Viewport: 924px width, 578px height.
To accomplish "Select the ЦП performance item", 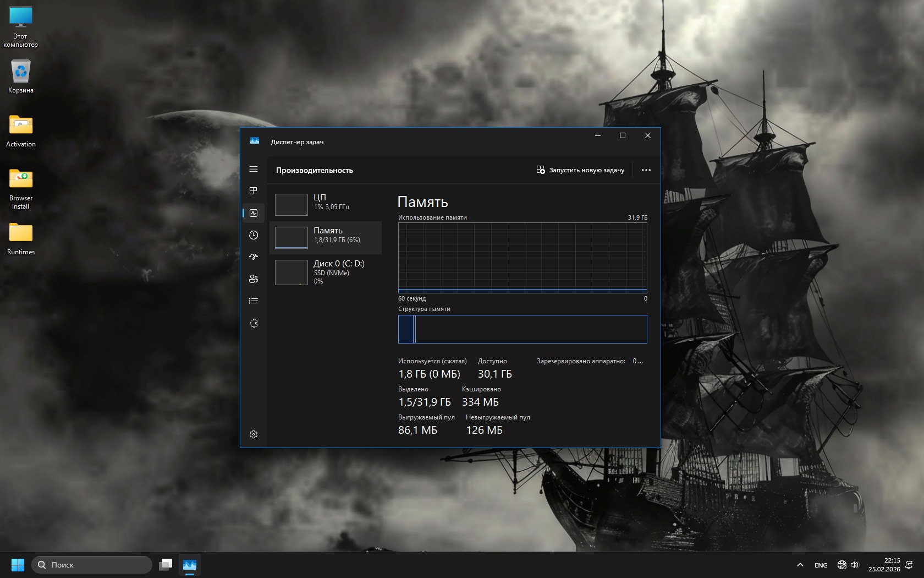I will 326,204.
